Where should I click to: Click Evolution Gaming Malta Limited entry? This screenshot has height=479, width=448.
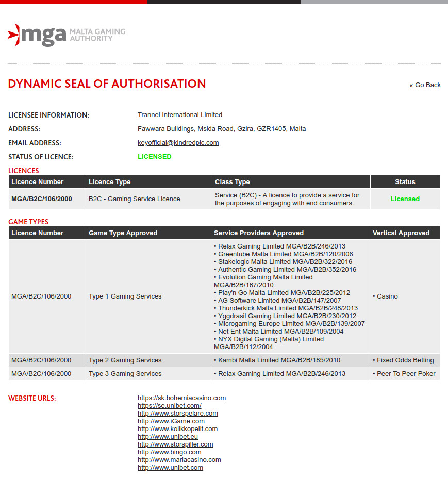pyautogui.click(x=263, y=281)
